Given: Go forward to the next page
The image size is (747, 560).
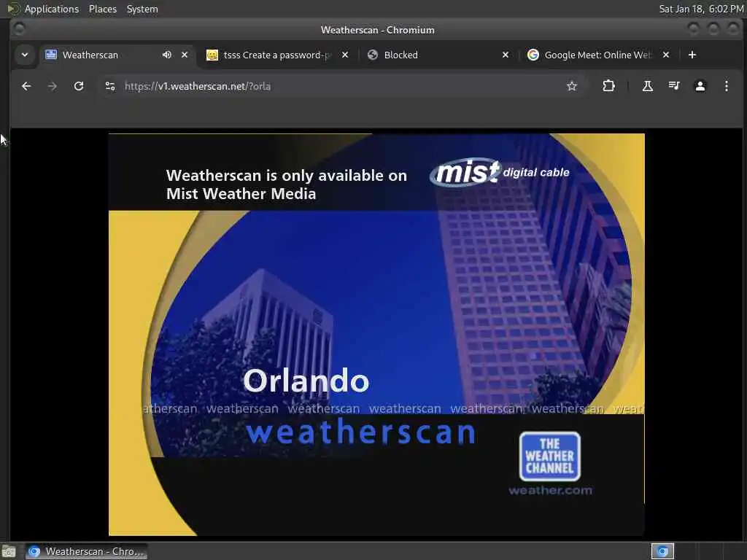Looking at the screenshot, I should [x=53, y=86].
